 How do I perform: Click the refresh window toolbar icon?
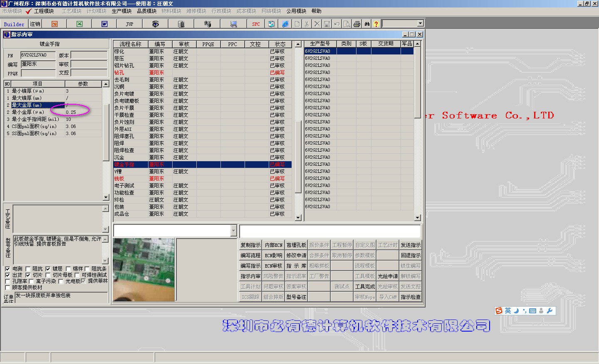(x=271, y=24)
